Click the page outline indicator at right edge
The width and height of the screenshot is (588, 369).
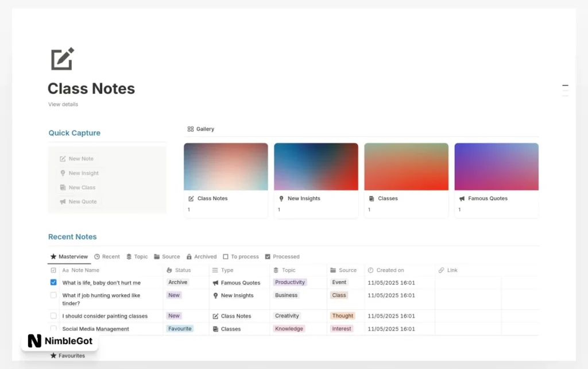(x=565, y=90)
